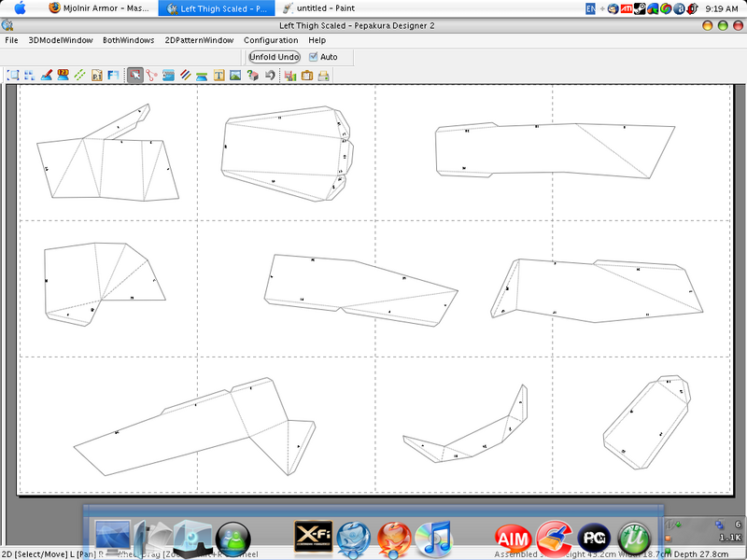The image size is (747, 560).
Task: Click the first toolbar icon with square frame
Action: (x=13, y=75)
